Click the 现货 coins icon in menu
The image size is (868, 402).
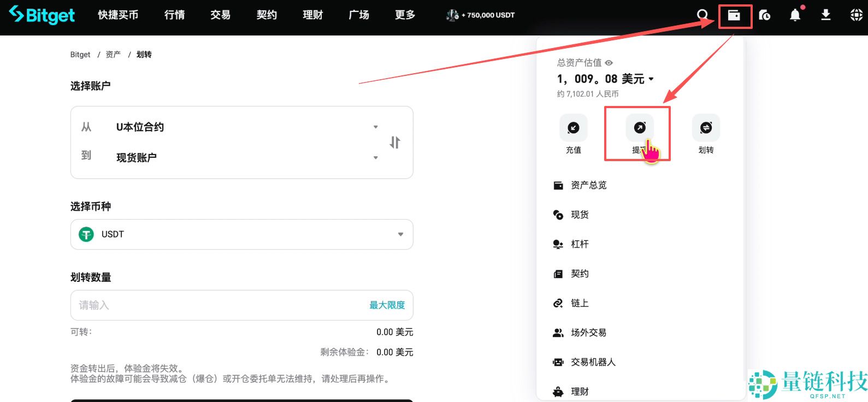point(558,215)
